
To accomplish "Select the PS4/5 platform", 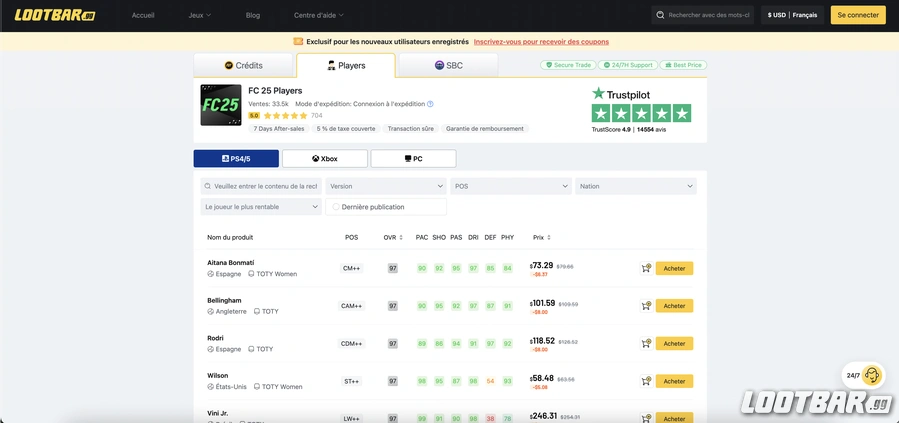I will coord(236,159).
